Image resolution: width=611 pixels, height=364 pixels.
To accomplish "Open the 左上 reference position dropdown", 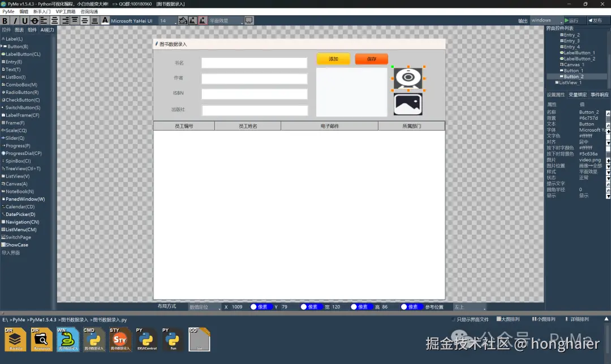I will point(470,307).
